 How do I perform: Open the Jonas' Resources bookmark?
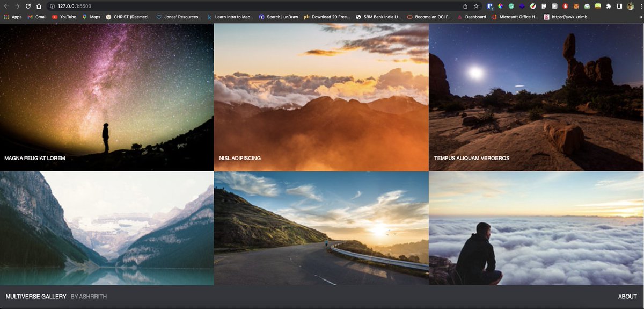point(179,17)
